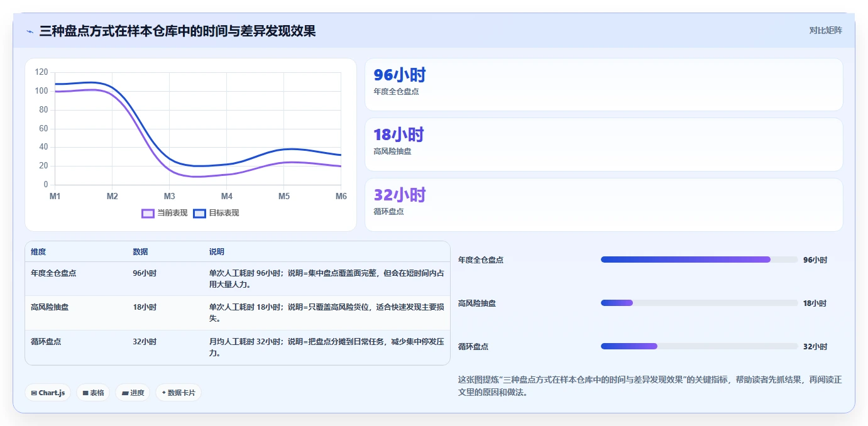This screenshot has width=868, height=426.
Task: Click the 96小时 cell in the table
Action: pos(145,273)
